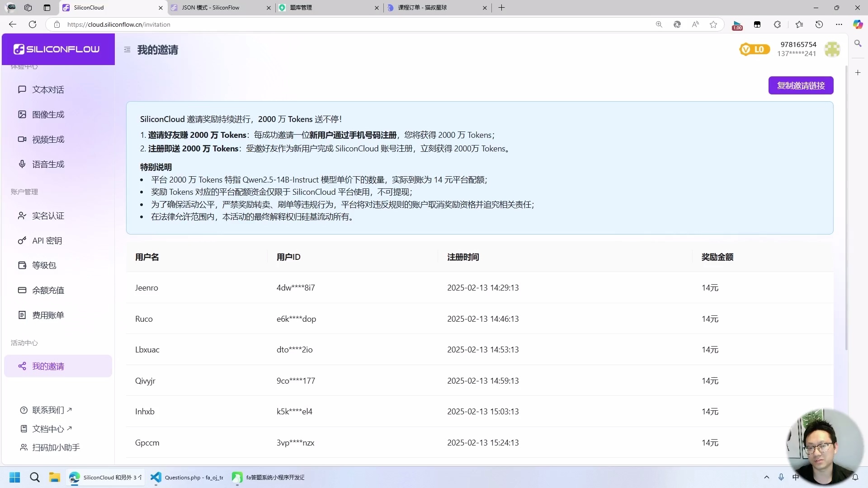Switch to 课程订单 - 猫叔星球 tab
The width and height of the screenshot is (868, 488).
click(438, 8)
